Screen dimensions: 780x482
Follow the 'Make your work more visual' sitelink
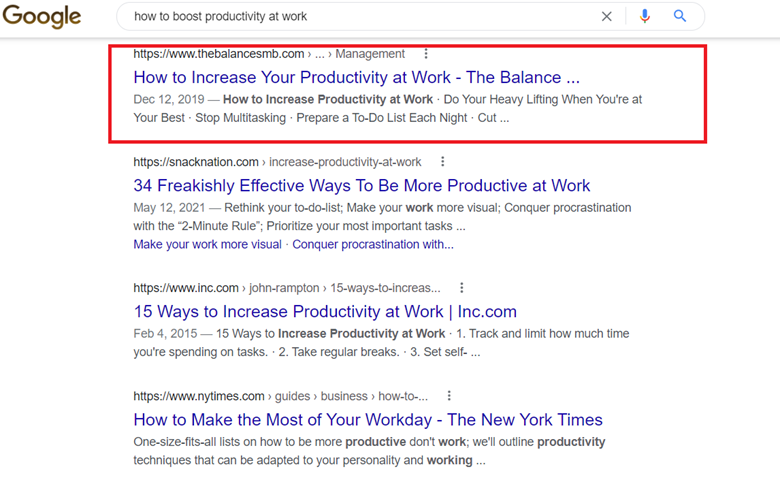[x=207, y=245]
